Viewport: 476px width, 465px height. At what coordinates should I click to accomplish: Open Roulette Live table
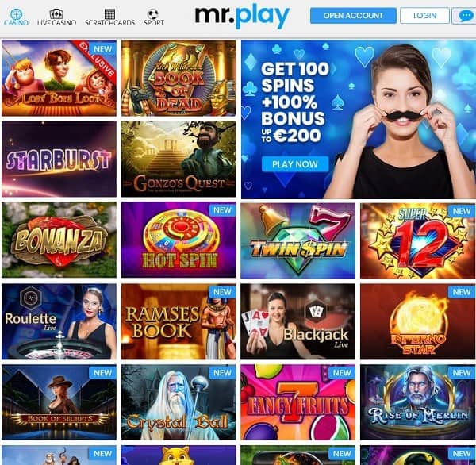pyautogui.click(x=59, y=321)
